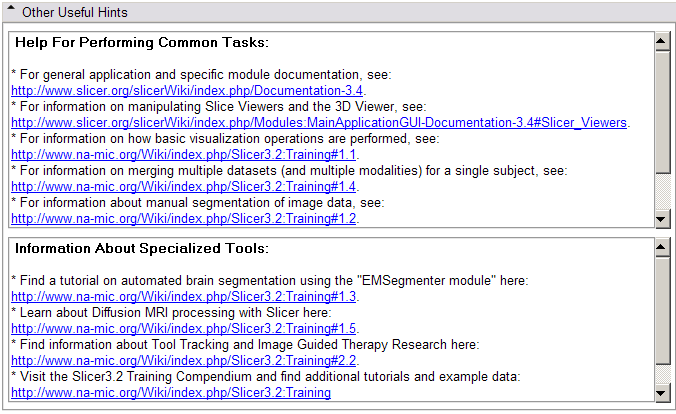Open the Training#1.3 EMSegmenter tutorial link

click(x=184, y=297)
